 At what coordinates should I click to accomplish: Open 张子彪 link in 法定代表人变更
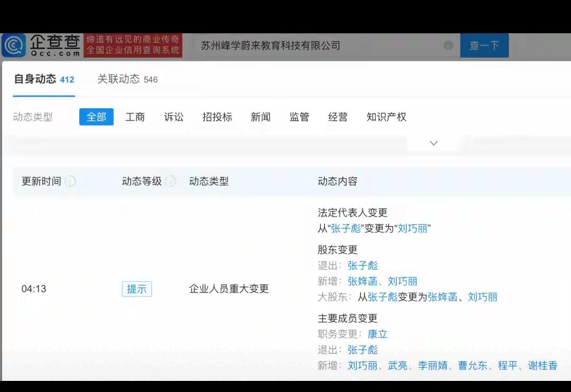pos(346,228)
